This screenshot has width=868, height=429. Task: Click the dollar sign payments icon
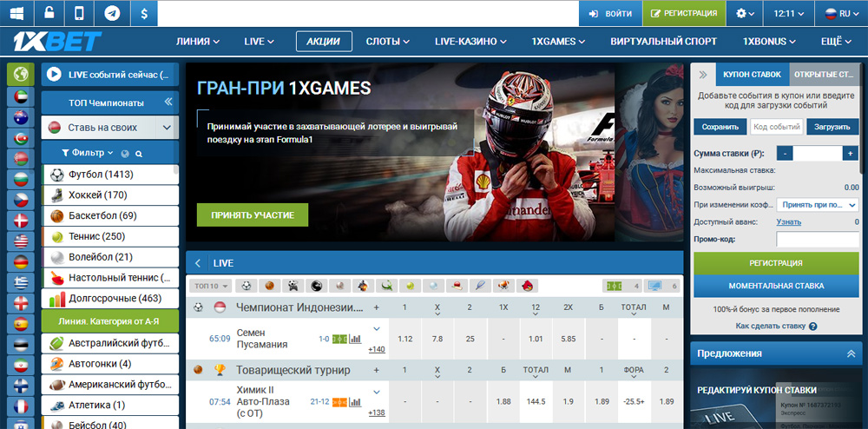click(x=144, y=13)
